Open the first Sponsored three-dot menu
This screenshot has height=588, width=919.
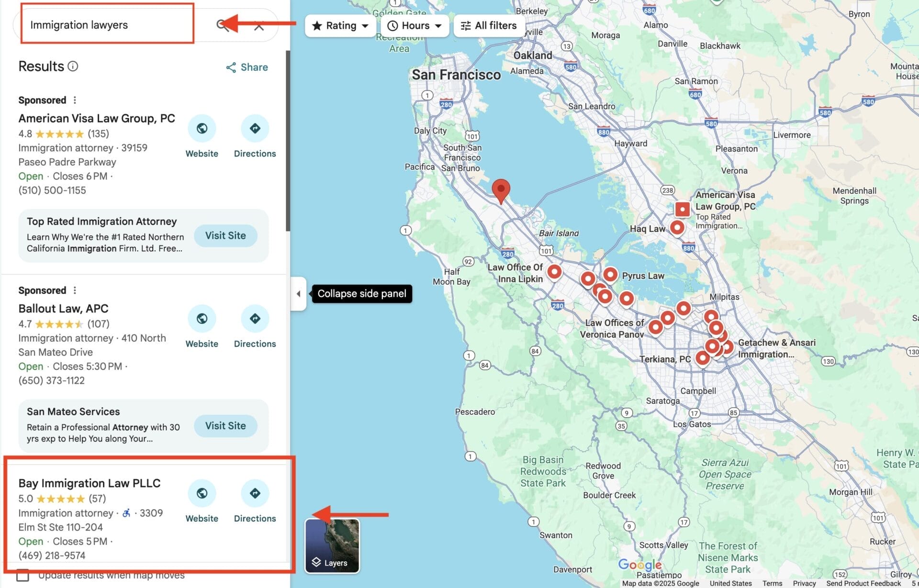tap(75, 100)
